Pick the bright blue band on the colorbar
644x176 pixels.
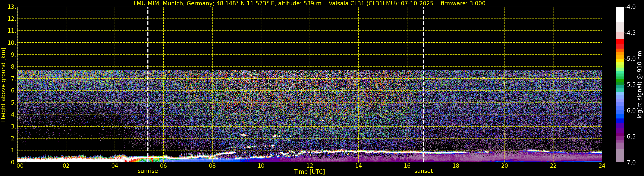[620, 116]
